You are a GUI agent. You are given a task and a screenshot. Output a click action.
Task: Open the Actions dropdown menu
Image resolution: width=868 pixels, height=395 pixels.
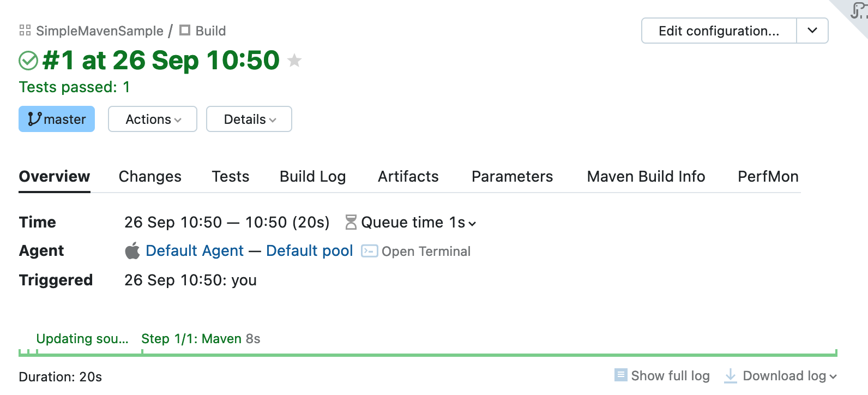point(153,119)
